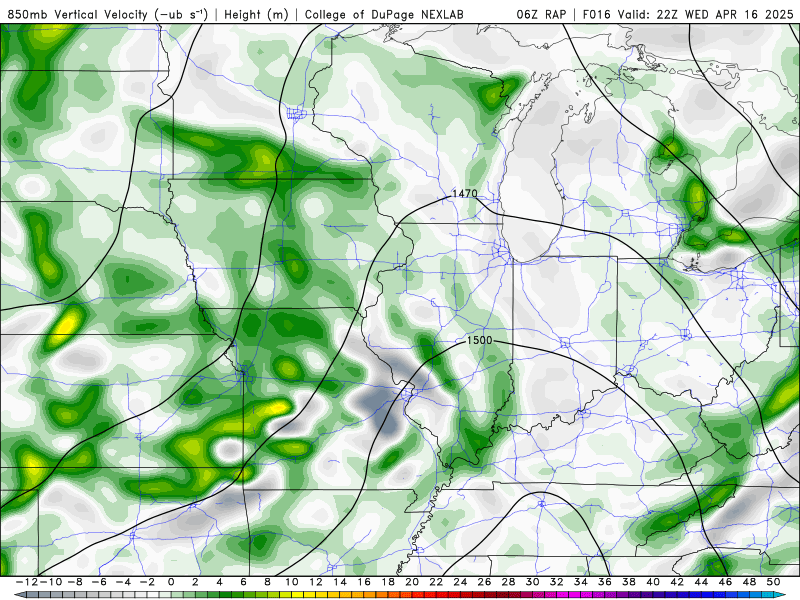800x600 pixels.
Task: Click the 1500 height contour label
Action: (x=480, y=340)
